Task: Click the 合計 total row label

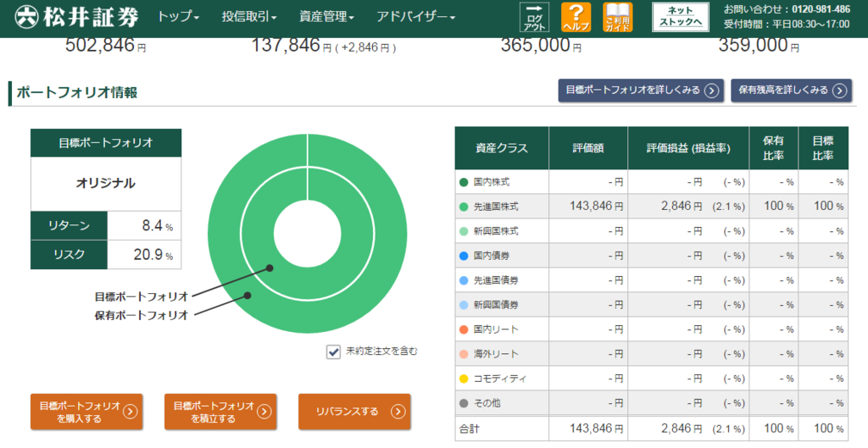Action: [469, 429]
